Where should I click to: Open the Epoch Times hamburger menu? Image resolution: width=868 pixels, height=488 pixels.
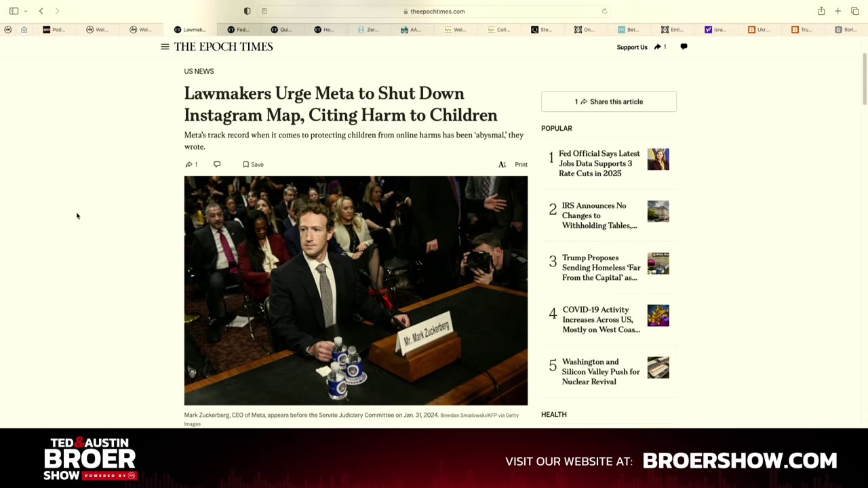coord(165,47)
